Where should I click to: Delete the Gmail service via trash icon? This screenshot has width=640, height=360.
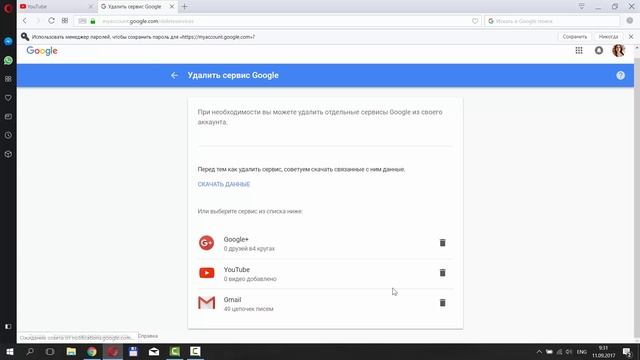click(x=442, y=303)
